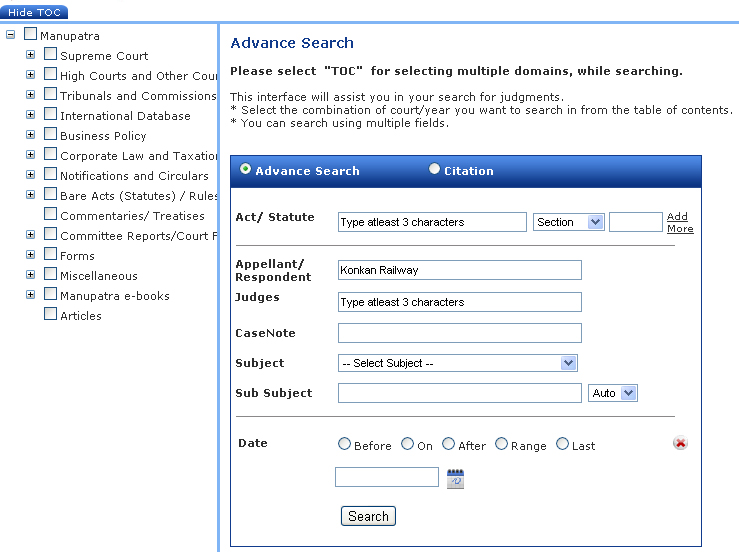Select the Before date radio button
Viewport: 739px width, 552px height.
345,444
